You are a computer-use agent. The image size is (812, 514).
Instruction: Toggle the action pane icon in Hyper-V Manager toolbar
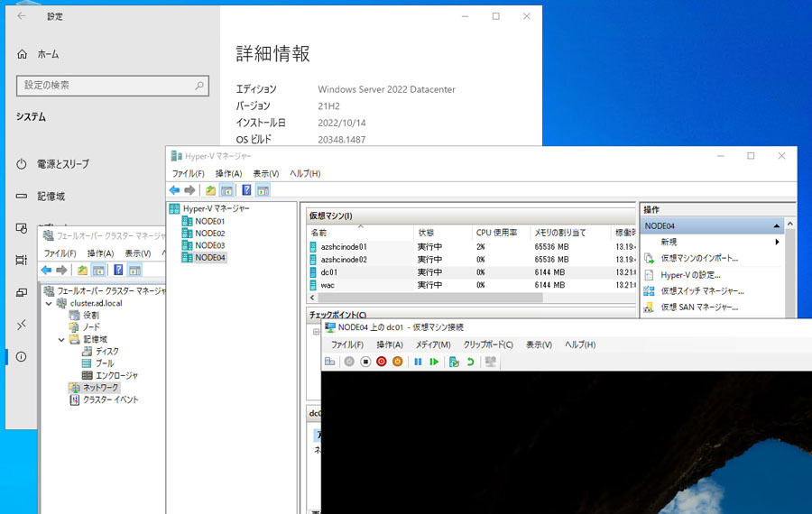[263, 190]
